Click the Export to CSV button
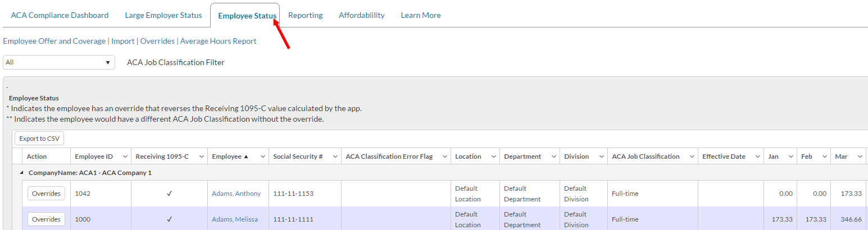Image resolution: width=868 pixels, height=230 pixels. (x=39, y=139)
